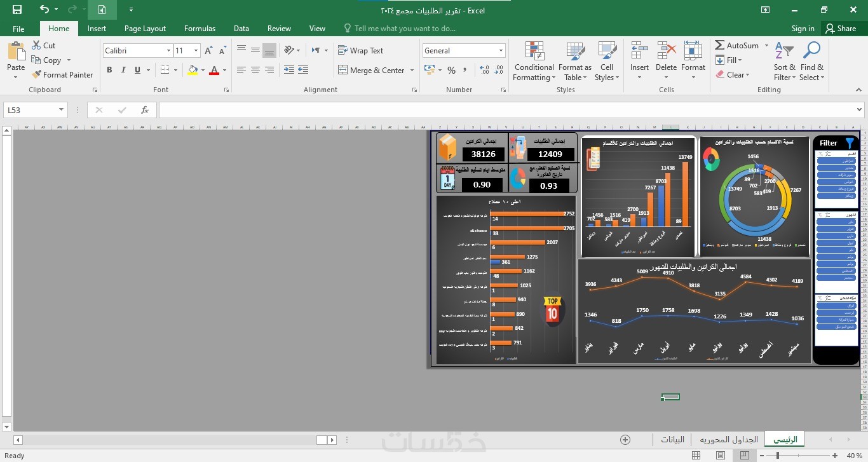Click the Insert Function fx icon

(x=145, y=110)
